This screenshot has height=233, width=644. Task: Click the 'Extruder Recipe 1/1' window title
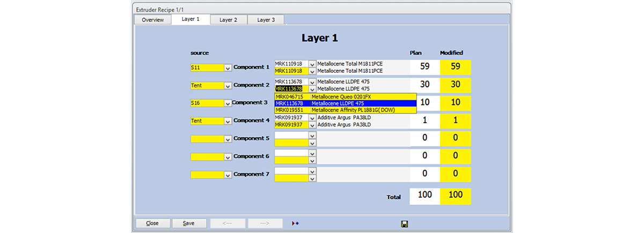tap(159, 9)
